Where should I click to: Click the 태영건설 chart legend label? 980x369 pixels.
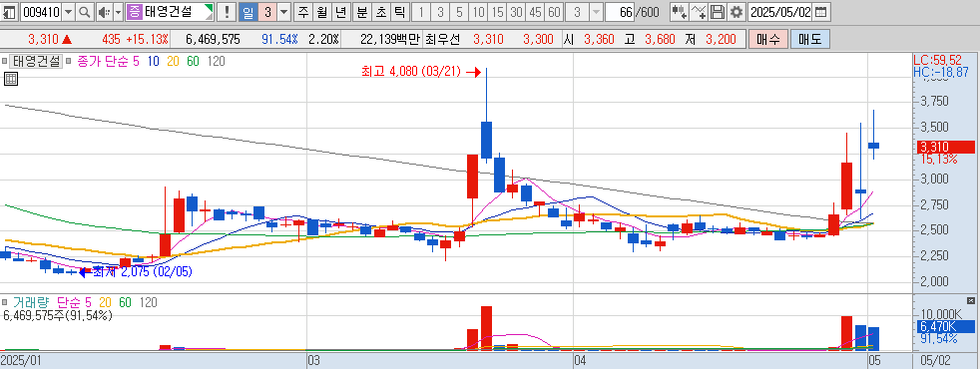(x=36, y=61)
